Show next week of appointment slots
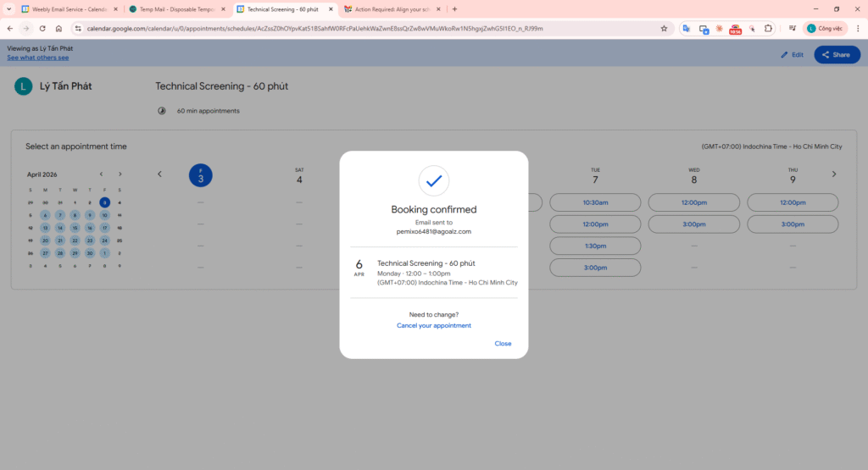868x470 pixels. click(x=833, y=174)
